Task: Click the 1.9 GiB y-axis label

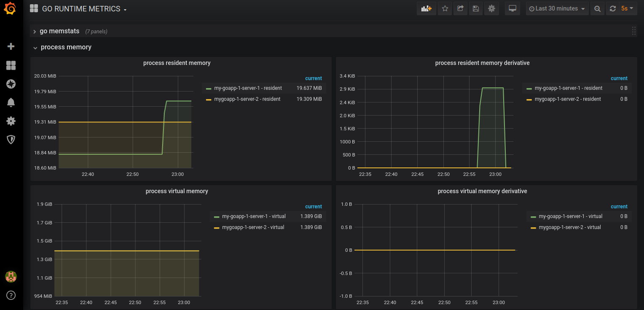Action: (45, 204)
